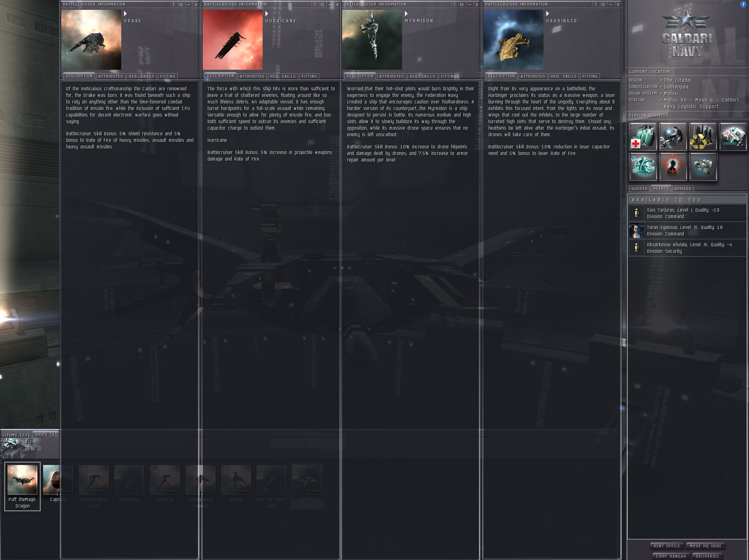The width and height of the screenshot is (749, 560).
Task: Open the Market station service icon
Action: 733,136
